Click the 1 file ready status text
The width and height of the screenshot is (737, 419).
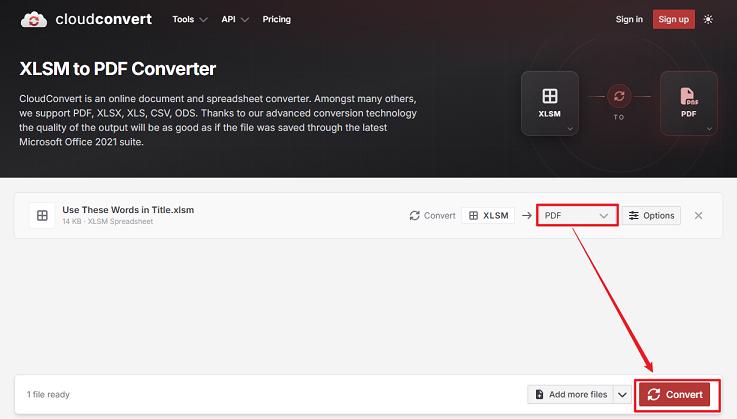click(x=48, y=395)
